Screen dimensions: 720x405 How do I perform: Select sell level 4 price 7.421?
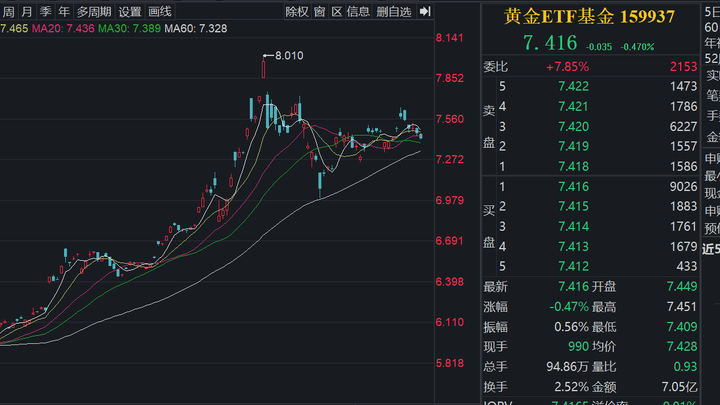[574, 107]
